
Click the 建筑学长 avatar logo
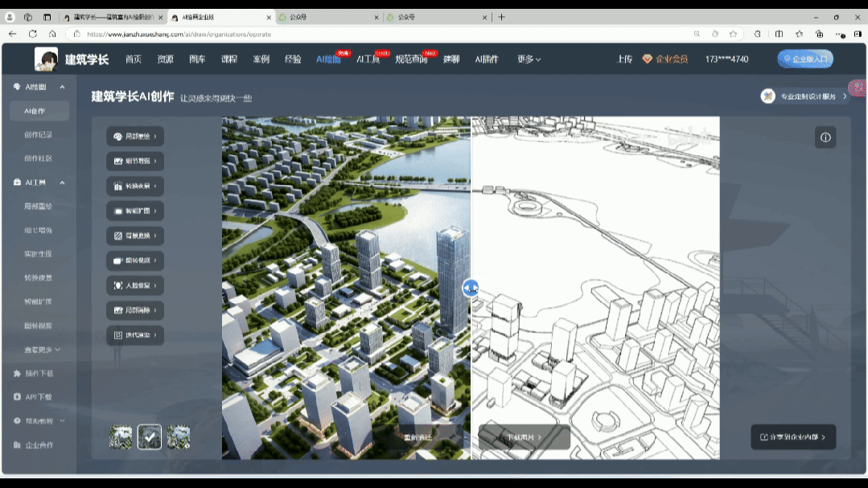[x=46, y=59]
